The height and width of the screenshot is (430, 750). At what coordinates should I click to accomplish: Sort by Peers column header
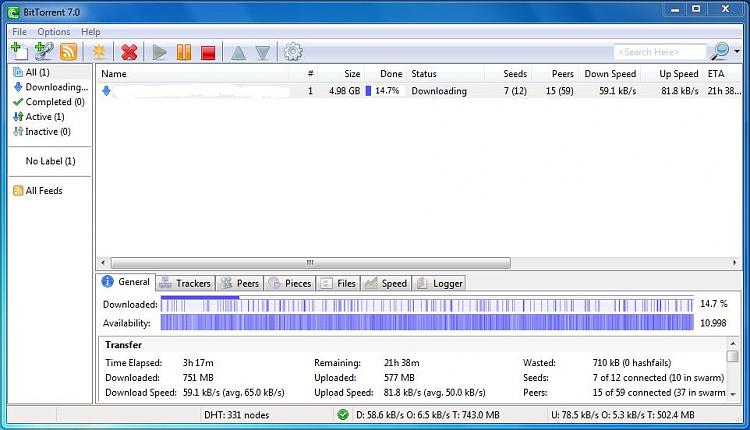555,74
